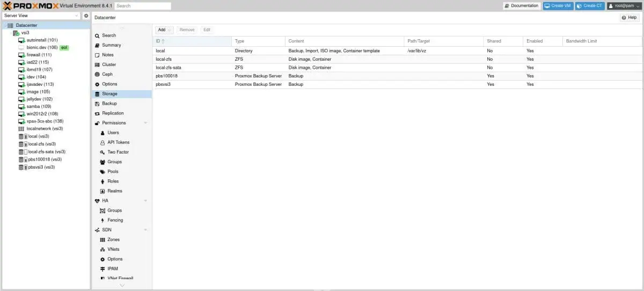Select Summary in the Datacenter menu
The image size is (644, 291).
[111, 45]
